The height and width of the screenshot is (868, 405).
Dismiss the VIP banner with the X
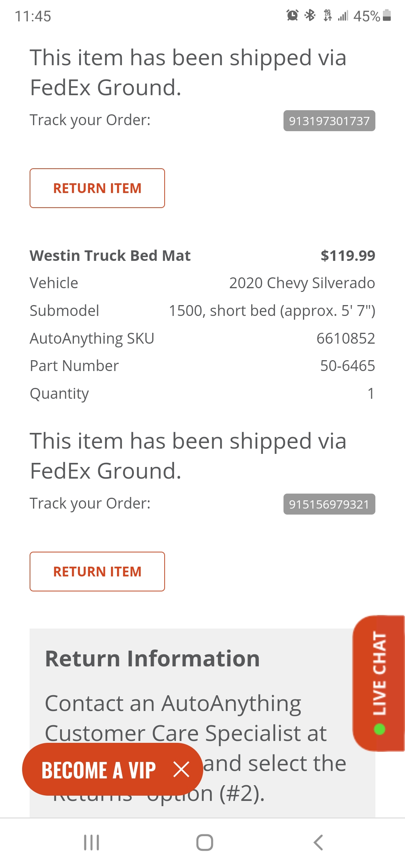(x=181, y=770)
